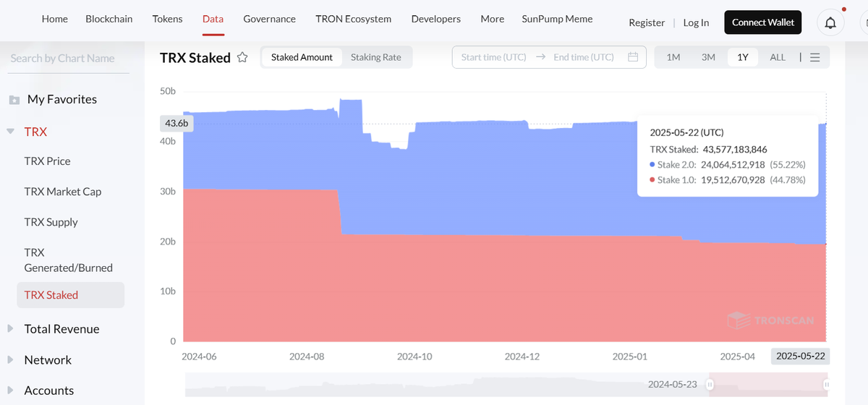Image resolution: width=868 pixels, height=405 pixels.
Task: Click the 43.6b axis value label
Action: (x=176, y=123)
